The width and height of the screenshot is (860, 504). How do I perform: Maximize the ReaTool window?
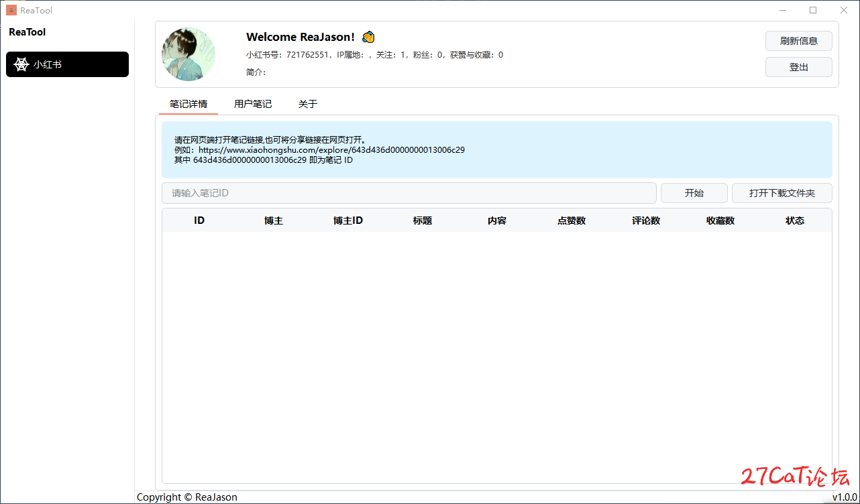(813, 10)
